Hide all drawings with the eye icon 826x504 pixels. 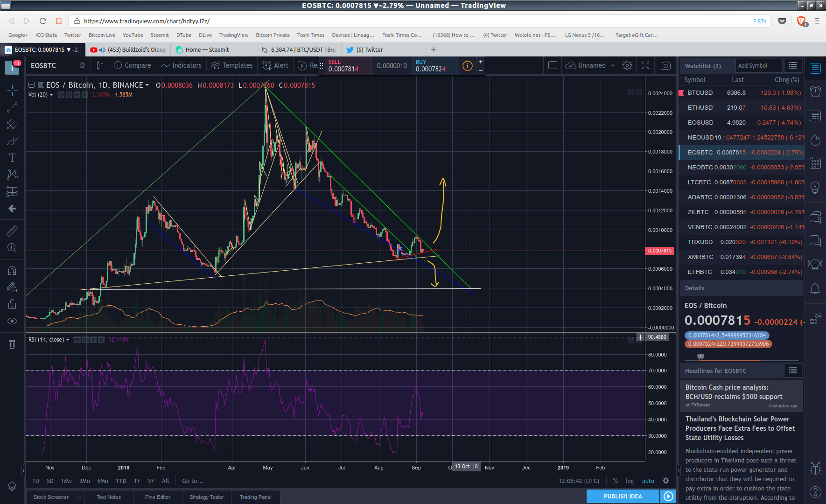(12, 321)
